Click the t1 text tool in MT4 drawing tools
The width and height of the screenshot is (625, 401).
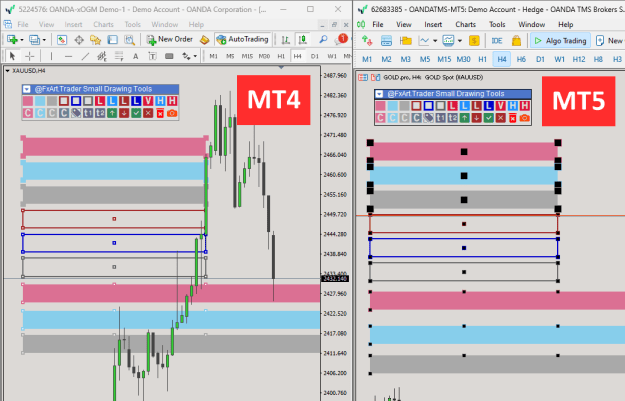[88, 113]
